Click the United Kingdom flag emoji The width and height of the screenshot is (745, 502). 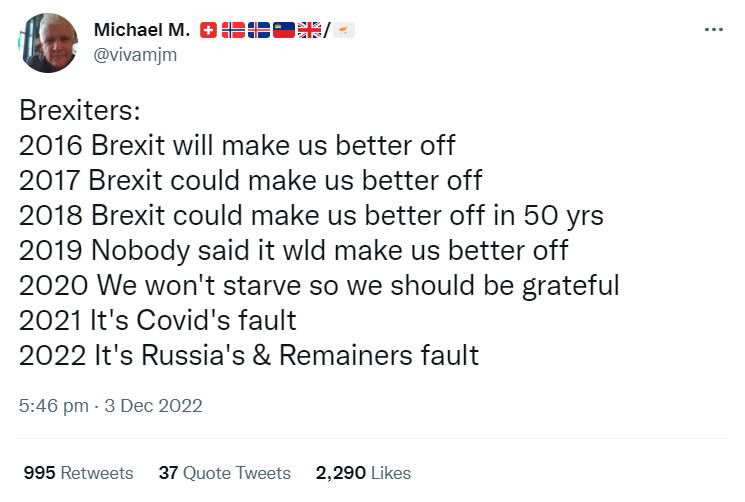tap(309, 31)
